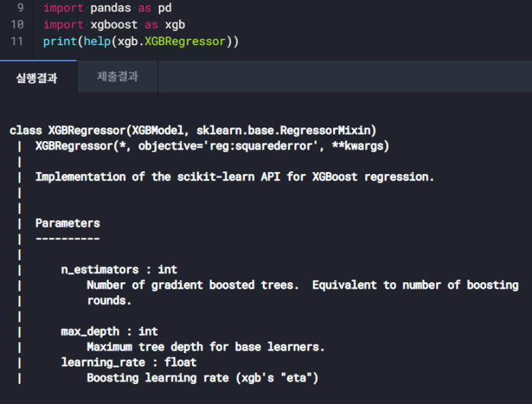Switch to the 실행결과 tab
532x404 pixels.
click(x=37, y=77)
